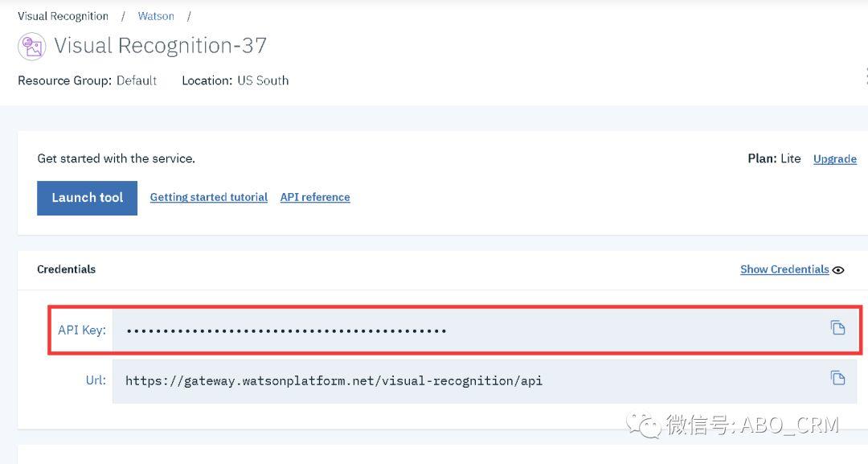Toggle the eye icon beside Show Credentials
Image resolution: width=868 pixels, height=464 pixels.
point(838,270)
